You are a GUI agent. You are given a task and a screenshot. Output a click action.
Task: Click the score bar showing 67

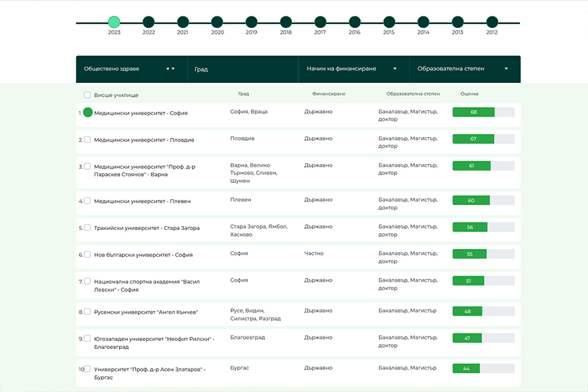[483, 139]
